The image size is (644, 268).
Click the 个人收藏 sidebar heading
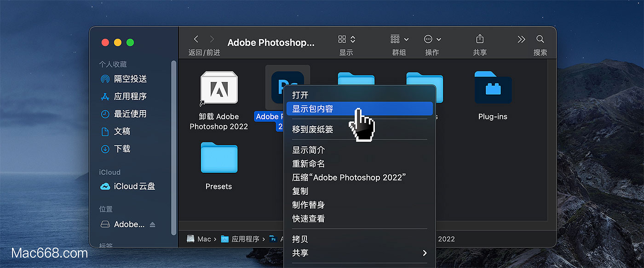point(113,64)
